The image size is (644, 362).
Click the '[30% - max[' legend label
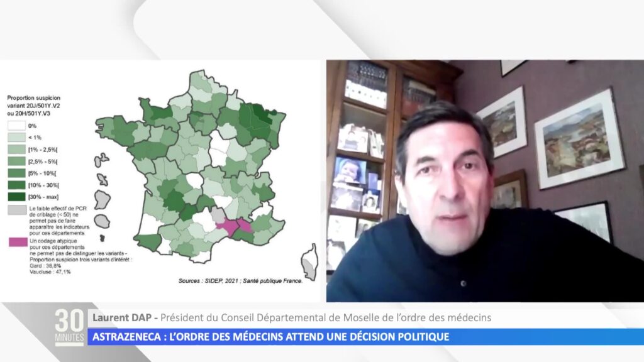[x=43, y=197]
